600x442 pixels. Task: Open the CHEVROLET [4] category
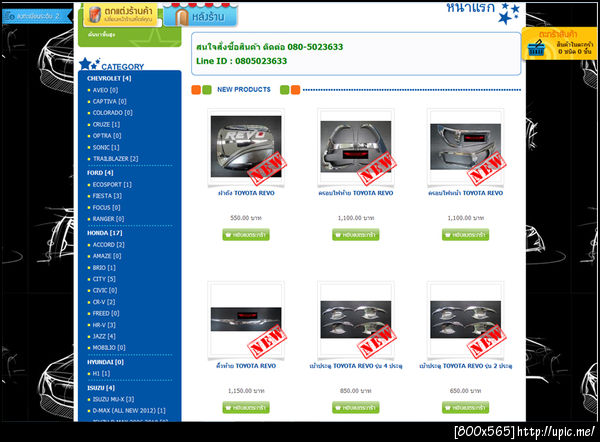click(x=109, y=78)
